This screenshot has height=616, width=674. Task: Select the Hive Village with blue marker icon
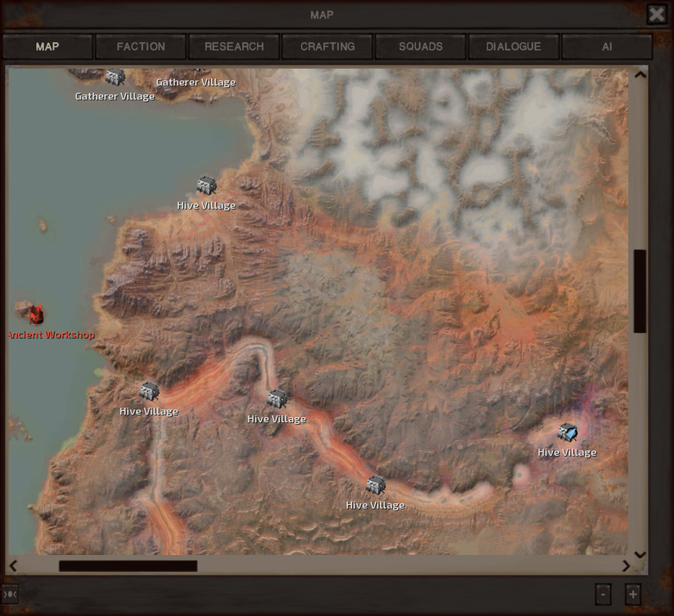(568, 432)
